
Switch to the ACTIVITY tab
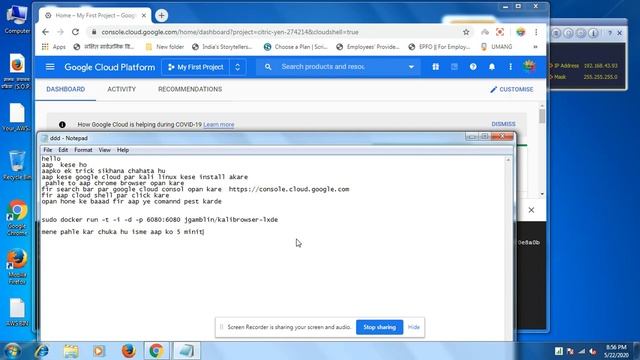pyautogui.click(x=122, y=89)
